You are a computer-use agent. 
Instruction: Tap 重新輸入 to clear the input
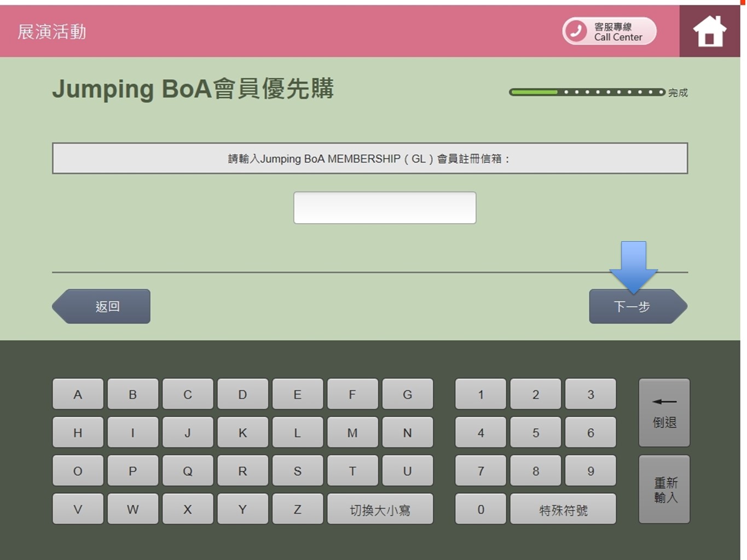pyautogui.click(x=664, y=489)
